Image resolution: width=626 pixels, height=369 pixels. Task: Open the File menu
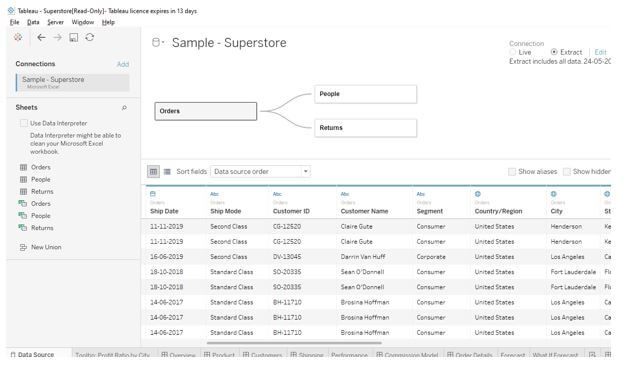coord(14,22)
